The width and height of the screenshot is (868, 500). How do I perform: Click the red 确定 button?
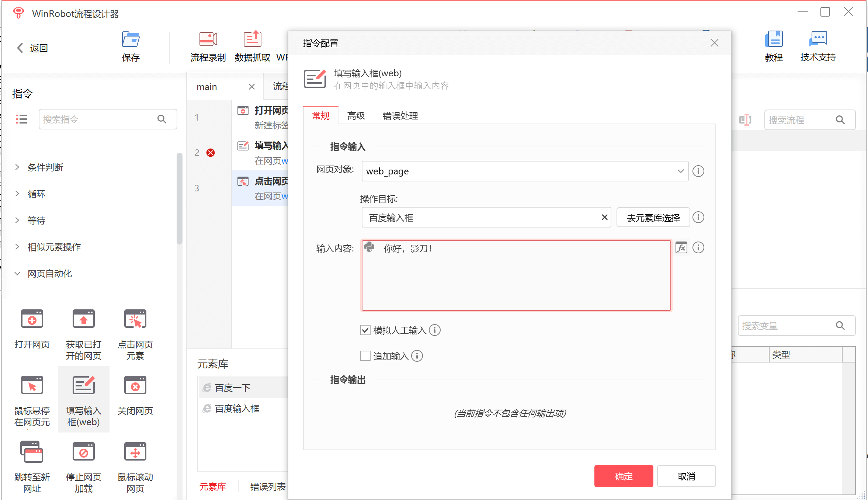(x=624, y=476)
